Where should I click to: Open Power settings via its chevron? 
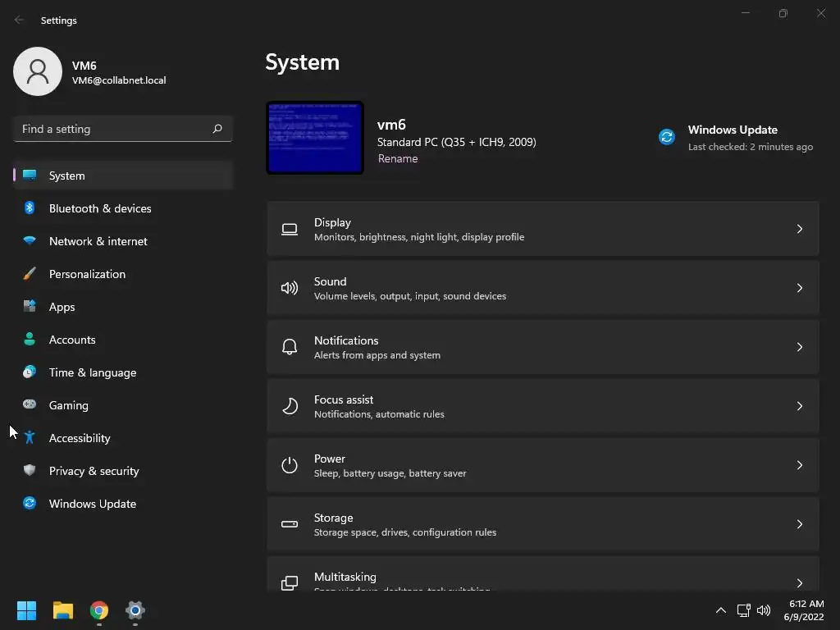click(x=799, y=465)
